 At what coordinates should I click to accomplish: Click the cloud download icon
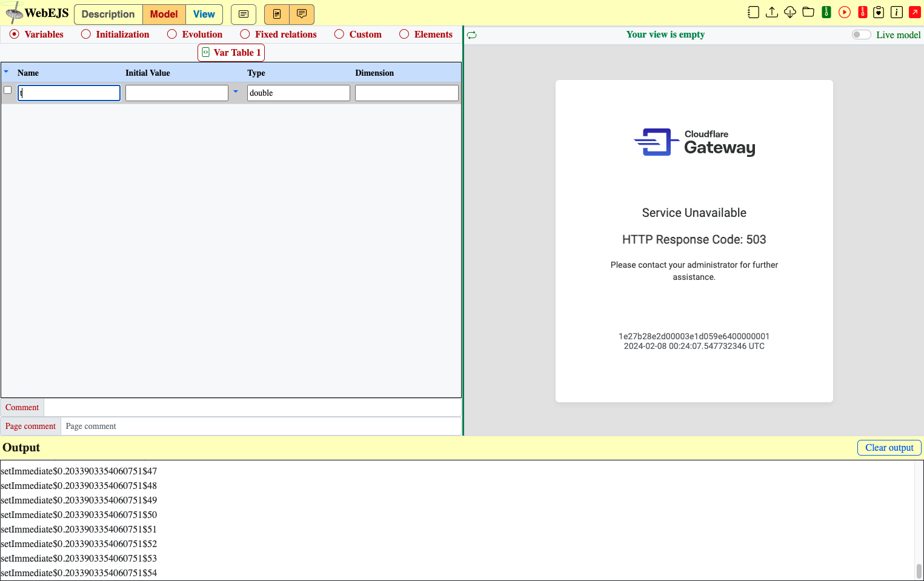tap(790, 12)
